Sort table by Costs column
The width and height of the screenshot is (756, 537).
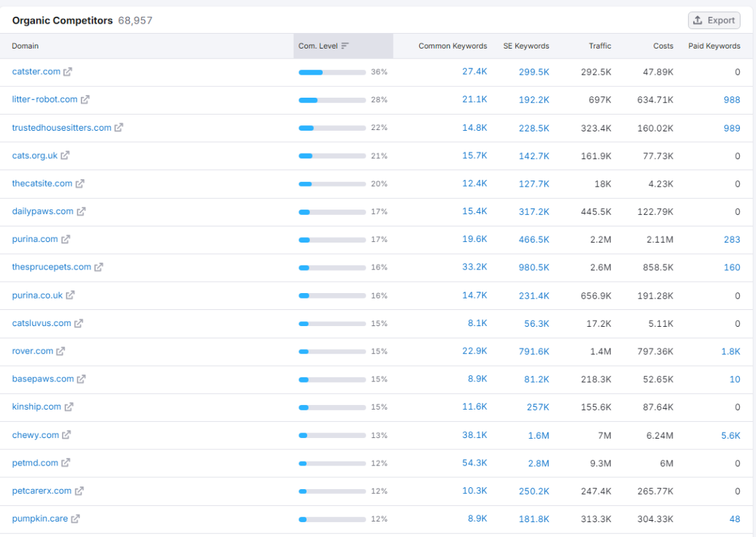[663, 46]
